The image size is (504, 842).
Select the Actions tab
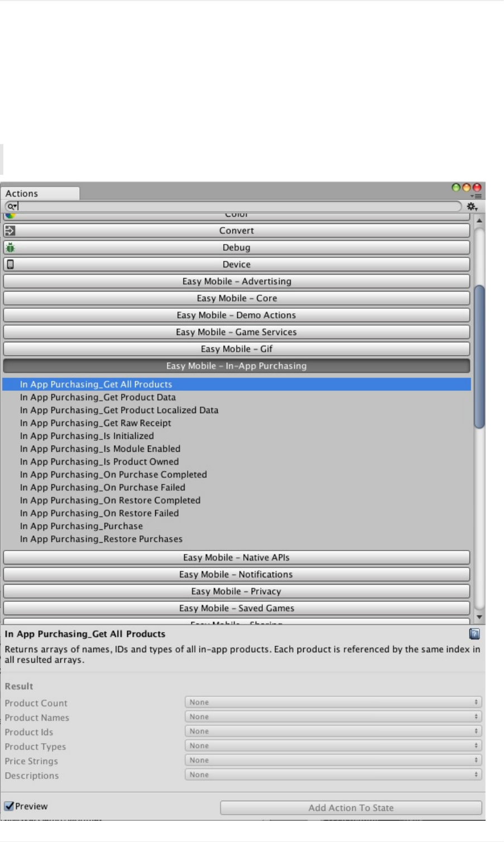pyautogui.click(x=40, y=193)
